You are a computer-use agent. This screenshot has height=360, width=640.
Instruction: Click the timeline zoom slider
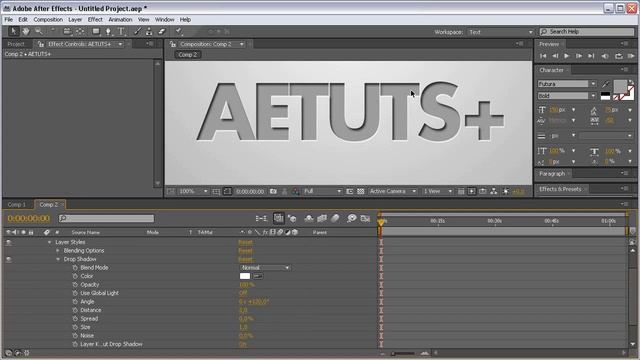click(403, 353)
